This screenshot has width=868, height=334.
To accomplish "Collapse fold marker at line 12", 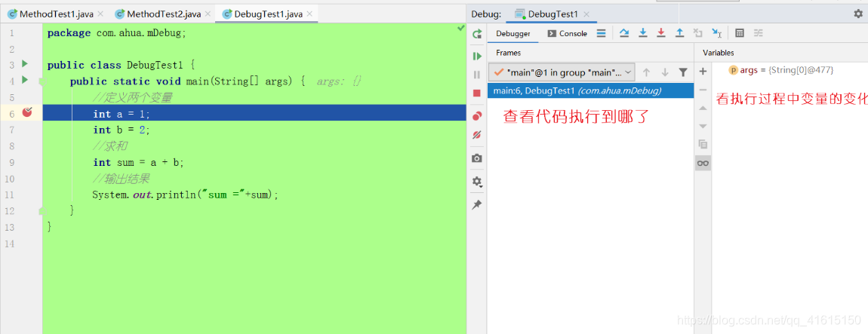I will coord(42,210).
